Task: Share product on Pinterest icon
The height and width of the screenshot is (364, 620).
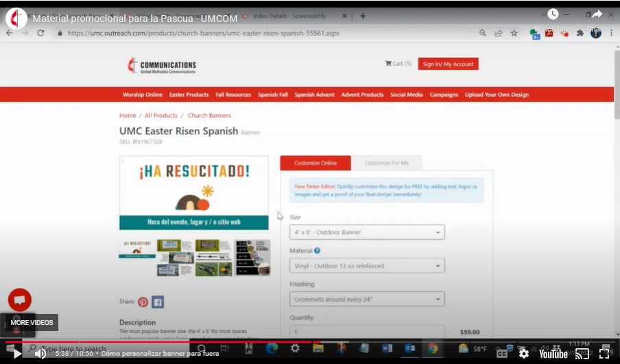Action: tap(143, 302)
